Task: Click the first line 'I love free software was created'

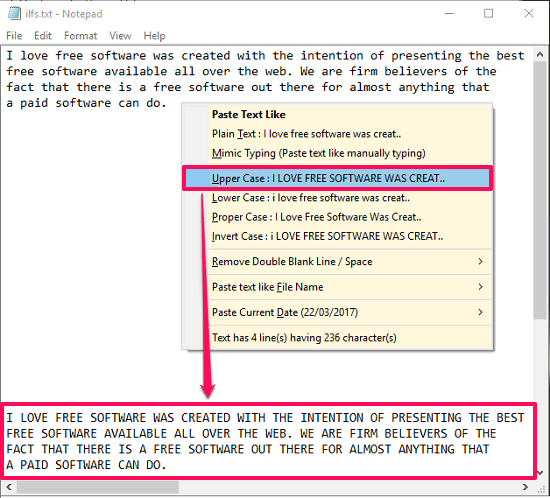Action: [x=265, y=56]
